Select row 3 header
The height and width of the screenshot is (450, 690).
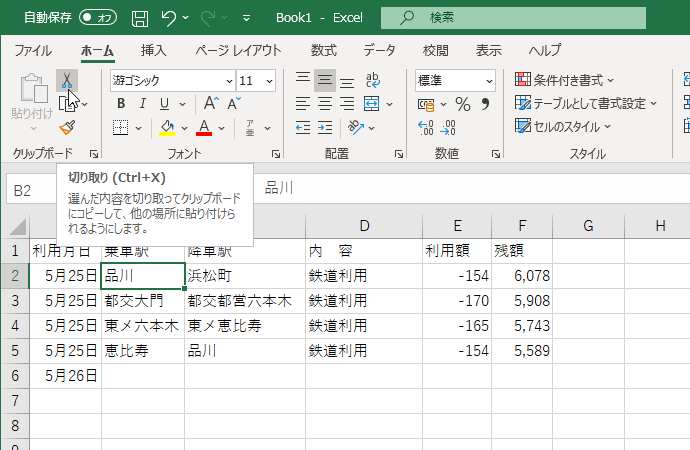coord(15,301)
